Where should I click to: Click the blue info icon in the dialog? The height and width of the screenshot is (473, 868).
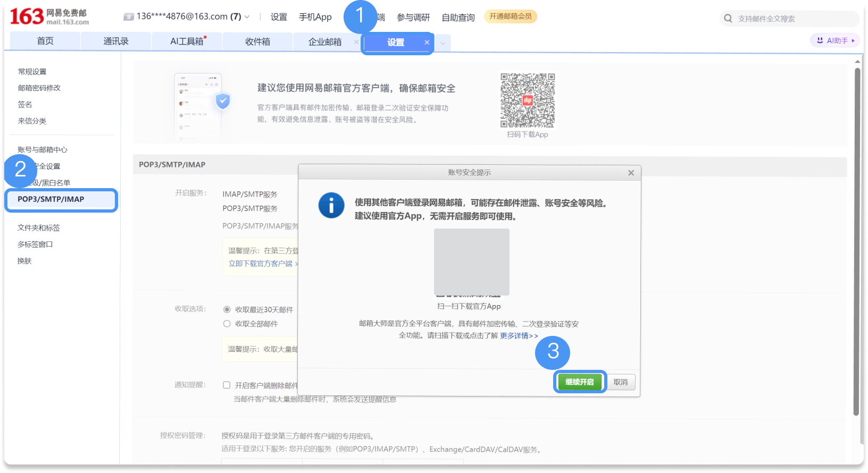[331, 205]
